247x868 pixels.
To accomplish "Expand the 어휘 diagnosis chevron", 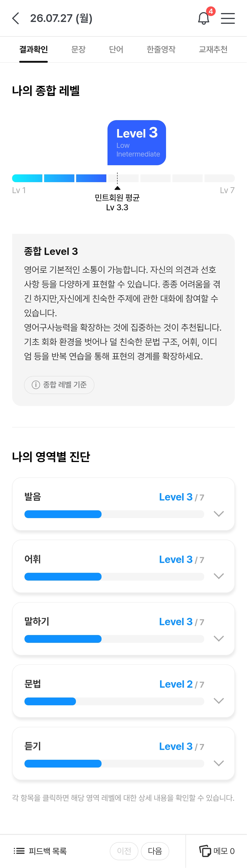I will tap(219, 576).
